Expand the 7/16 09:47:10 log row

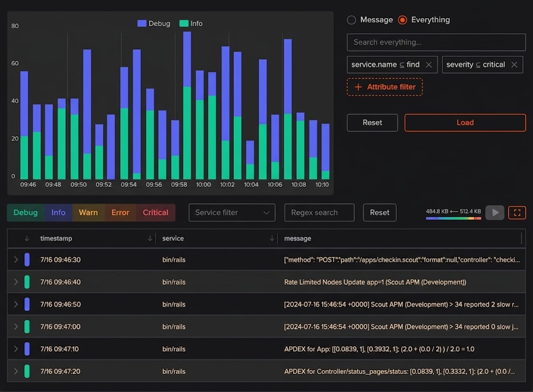pyautogui.click(x=16, y=349)
